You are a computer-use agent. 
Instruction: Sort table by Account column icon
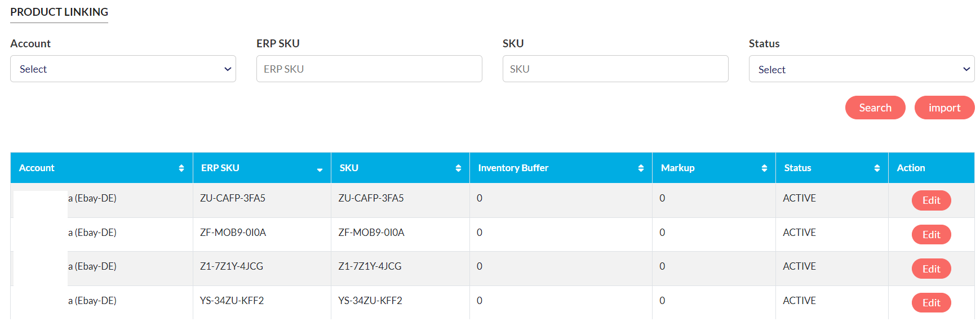[181, 168]
